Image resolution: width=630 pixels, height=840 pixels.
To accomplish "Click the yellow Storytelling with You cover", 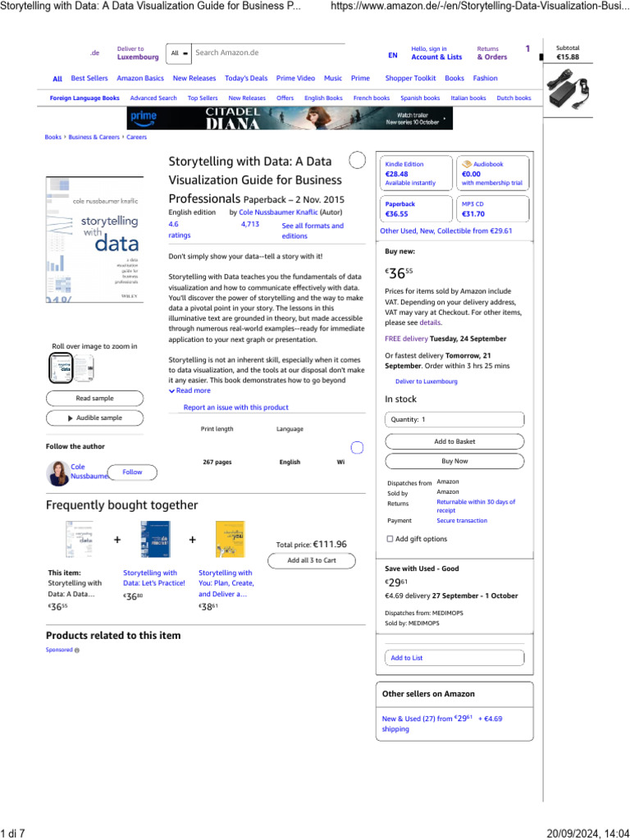I will (x=231, y=539).
